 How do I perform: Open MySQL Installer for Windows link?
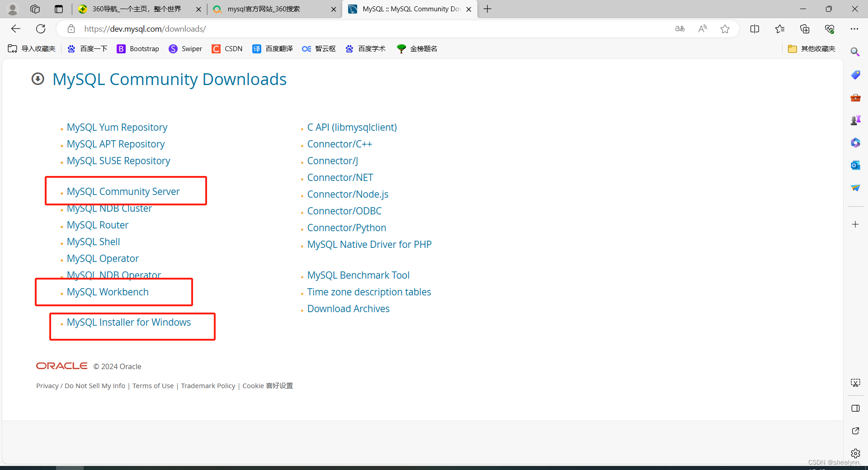point(129,322)
